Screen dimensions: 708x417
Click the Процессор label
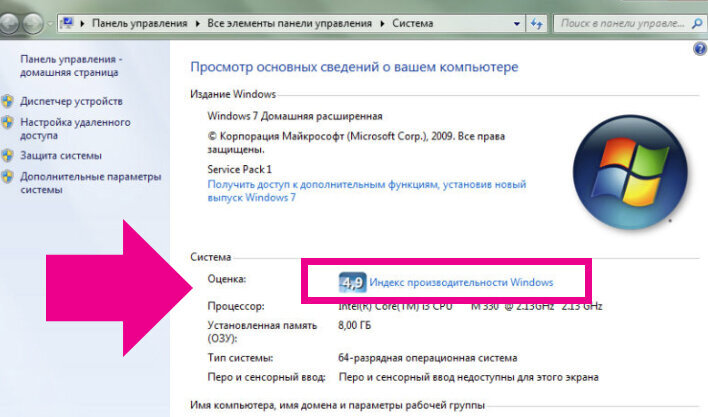point(236,306)
